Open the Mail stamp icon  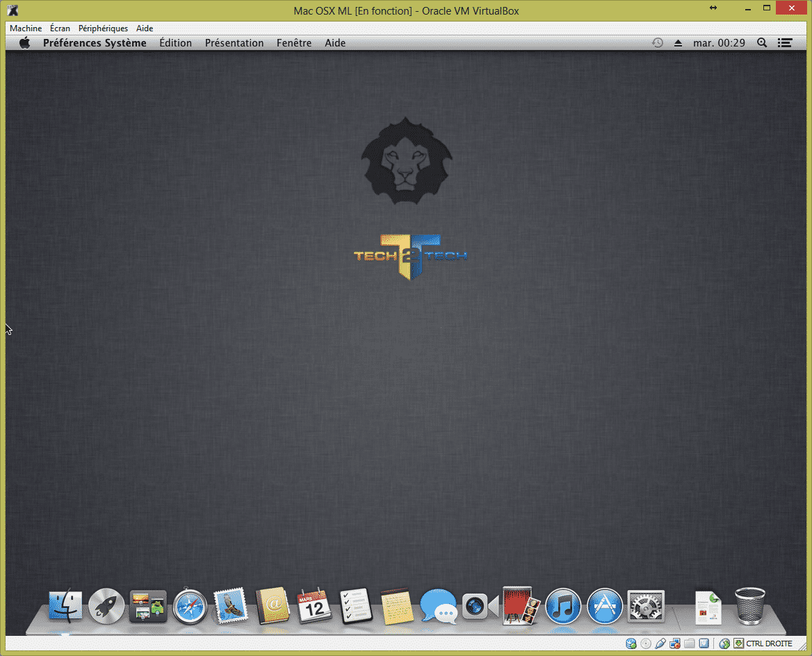[x=231, y=606]
